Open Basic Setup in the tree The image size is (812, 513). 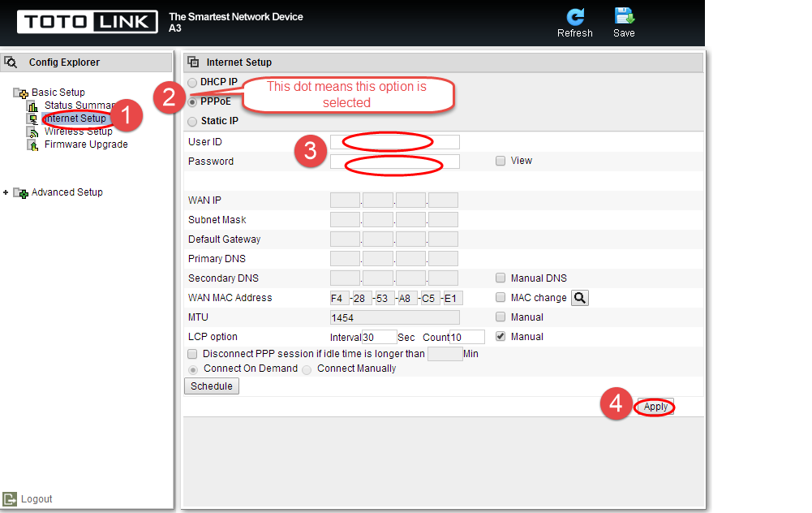[58, 93]
